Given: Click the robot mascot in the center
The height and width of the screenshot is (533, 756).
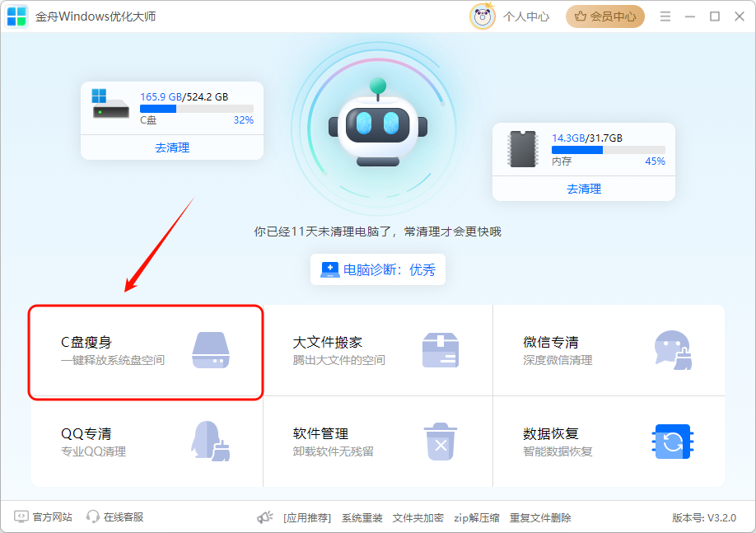Looking at the screenshot, I should (x=378, y=123).
